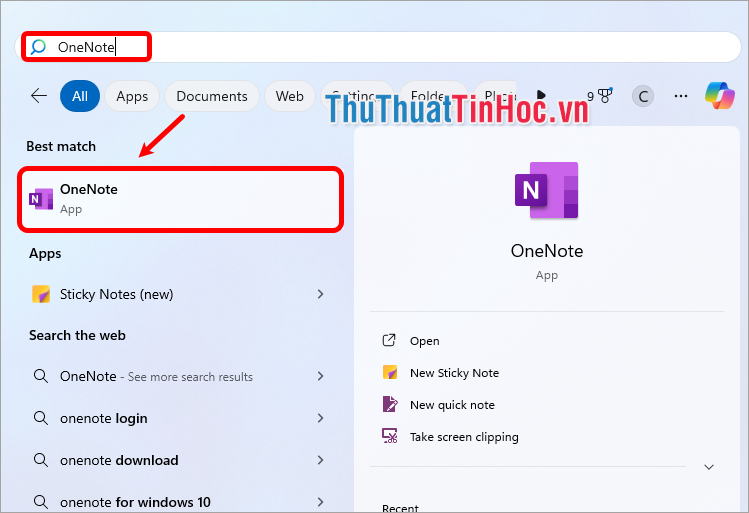This screenshot has width=749, height=513.
Task: Switch to the Documents filter tab
Action: point(212,96)
